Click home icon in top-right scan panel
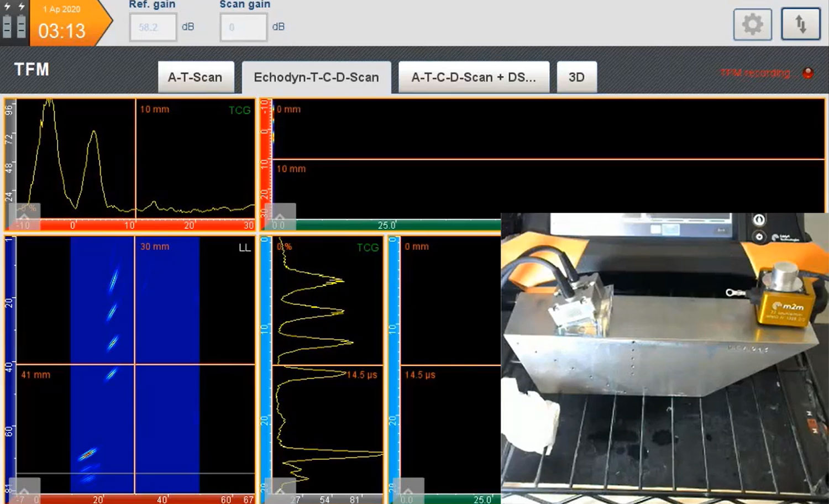 coord(280,217)
